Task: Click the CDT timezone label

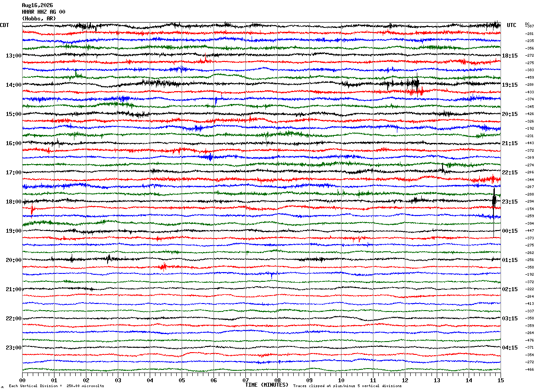Action: 4,25
